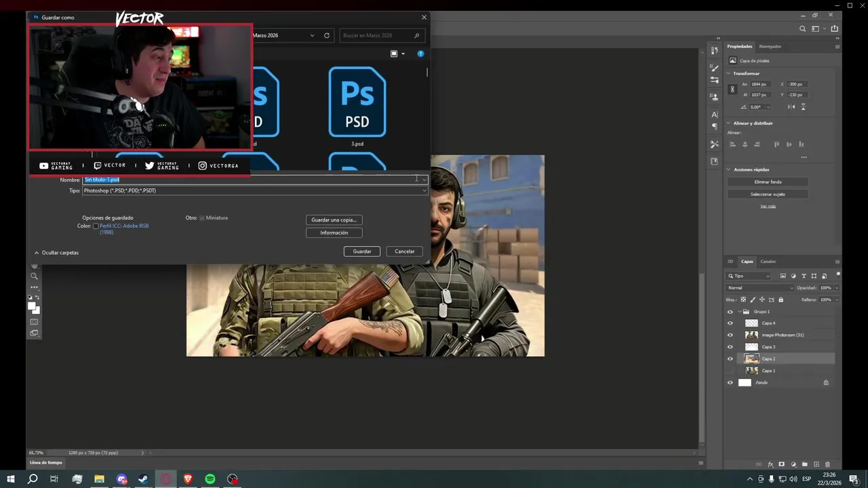The height and width of the screenshot is (488, 868).
Task: Select the Propiedades tab
Action: [x=740, y=46]
